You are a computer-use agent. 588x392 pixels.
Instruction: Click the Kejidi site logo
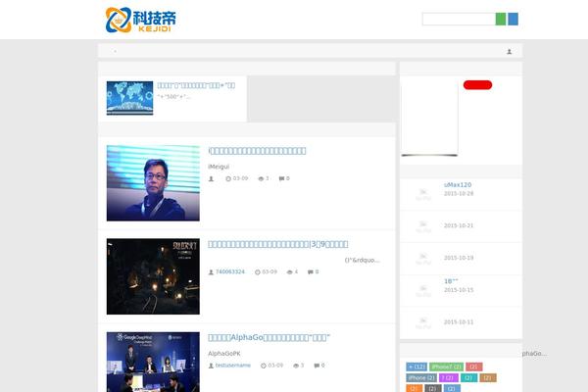pos(141,20)
